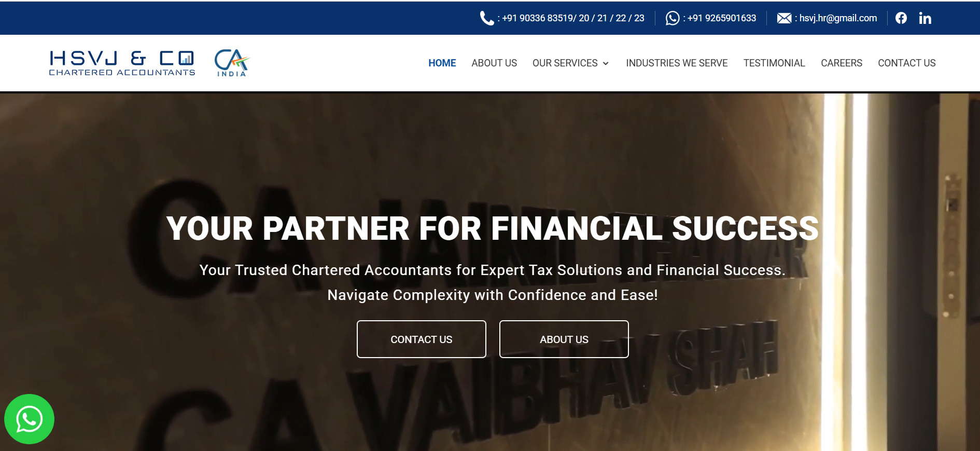Open the Our Services menu

click(565, 63)
